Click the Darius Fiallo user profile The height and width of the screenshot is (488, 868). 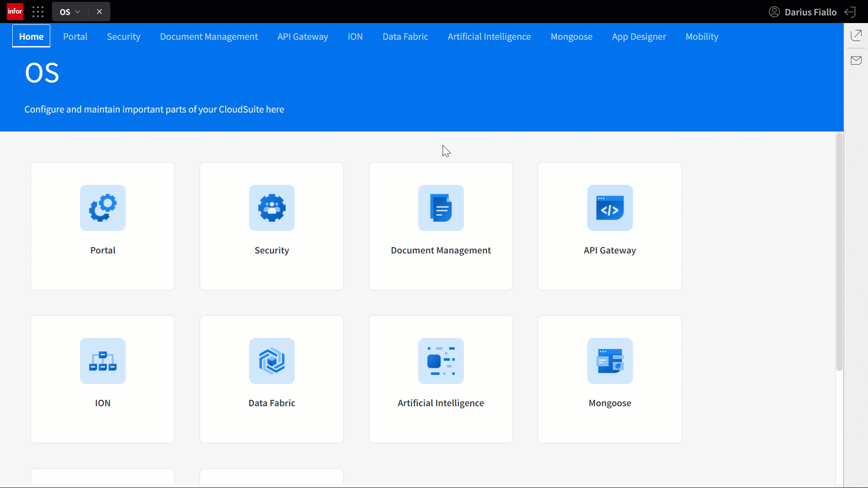[802, 12]
